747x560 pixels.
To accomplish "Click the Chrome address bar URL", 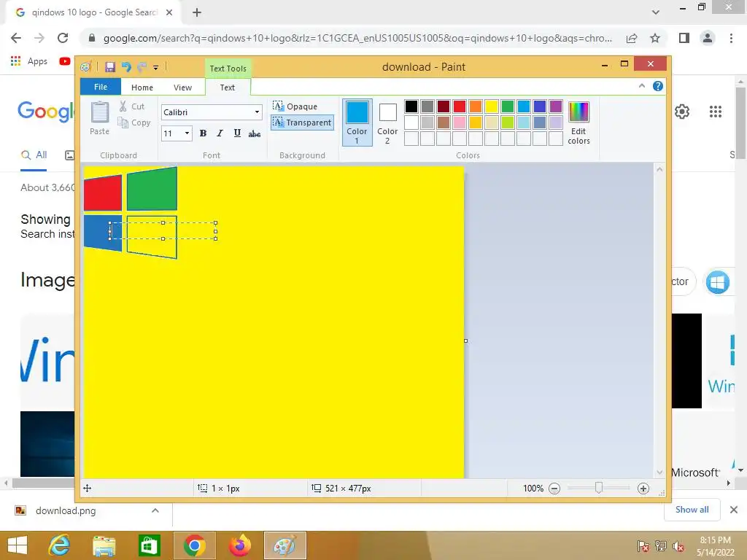I will click(357, 38).
